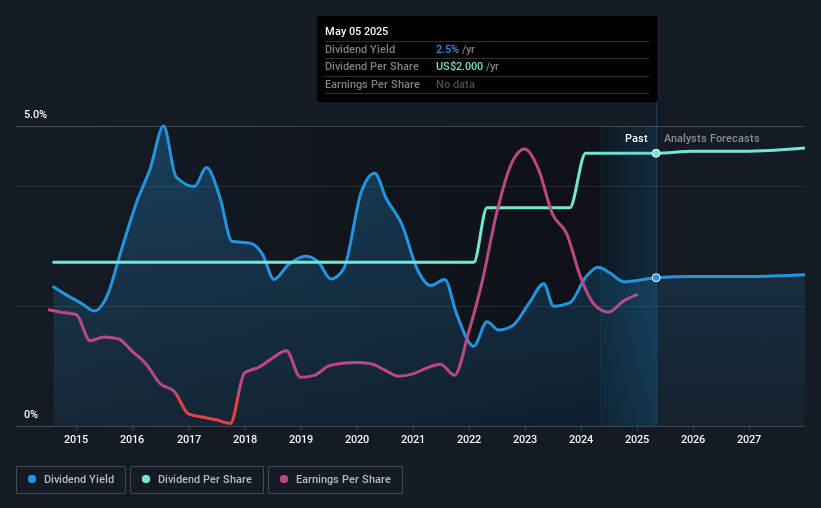Click the 2015 x-axis label
Viewport: 821px width, 508px height.
coord(76,439)
